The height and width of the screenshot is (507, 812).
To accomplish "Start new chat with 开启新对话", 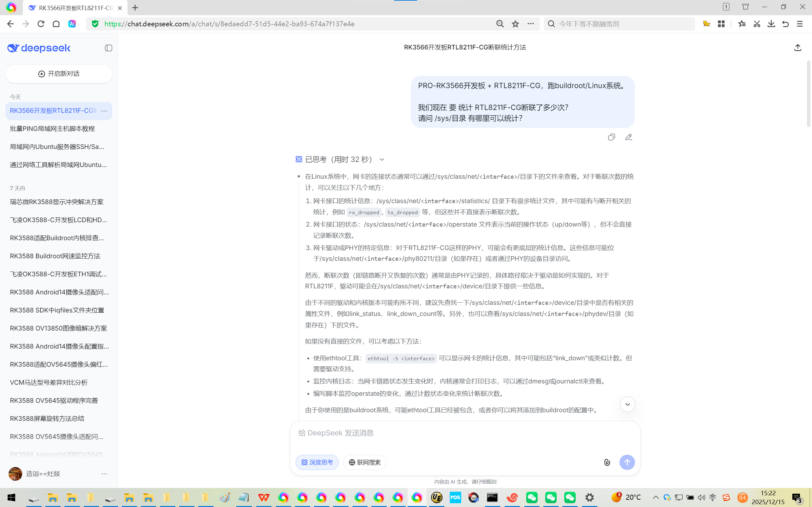I will tap(59, 74).
